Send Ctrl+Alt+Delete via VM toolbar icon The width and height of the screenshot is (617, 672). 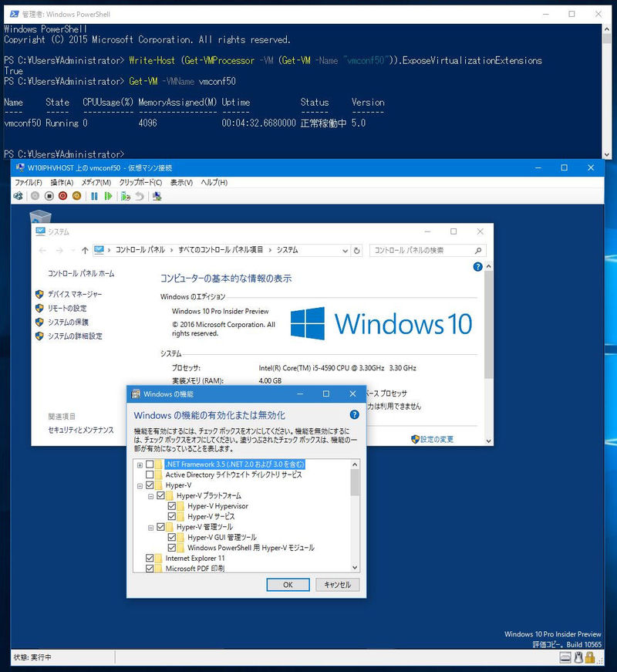coord(18,196)
